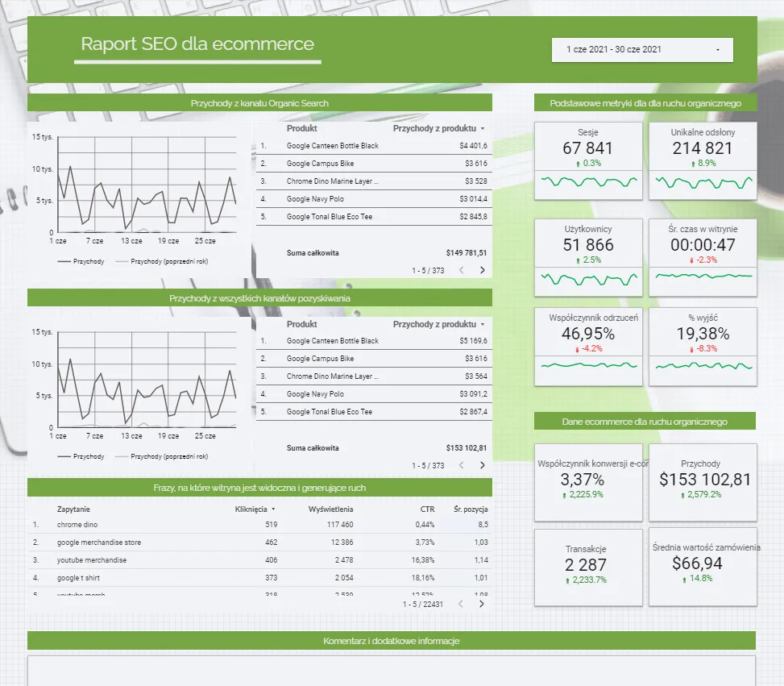Image resolution: width=784 pixels, height=686 pixels.
Task: Click Google Canteen Bottle Black with $5 169,6
Action: point(374,341)
